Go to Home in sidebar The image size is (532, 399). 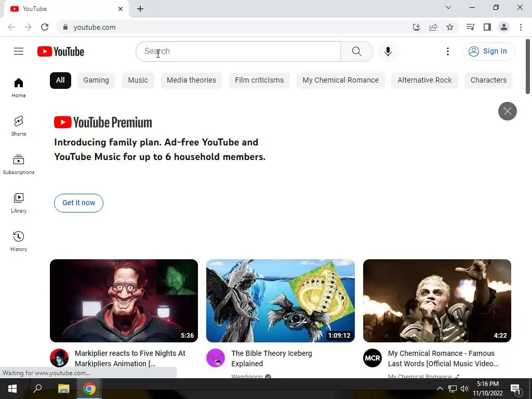click(19, 87)
